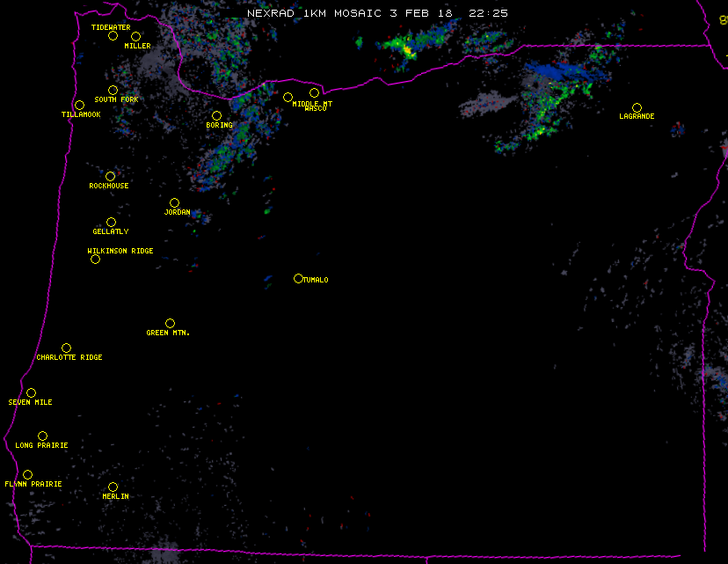
Task: Click the Tumalo station circle marker
Action: 298,279
